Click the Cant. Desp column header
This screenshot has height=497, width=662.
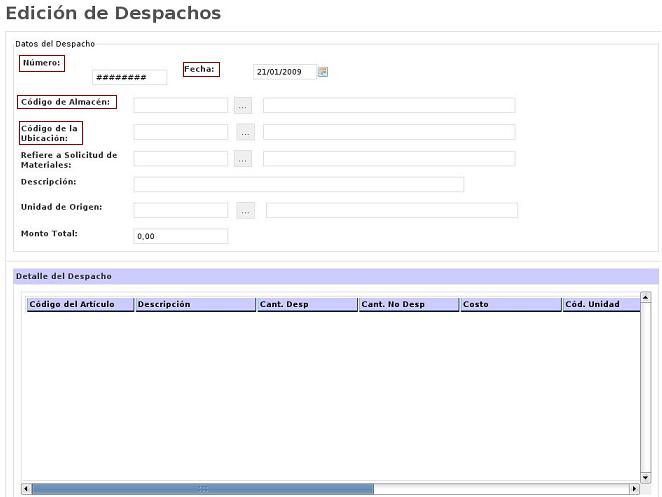(306, 304)
